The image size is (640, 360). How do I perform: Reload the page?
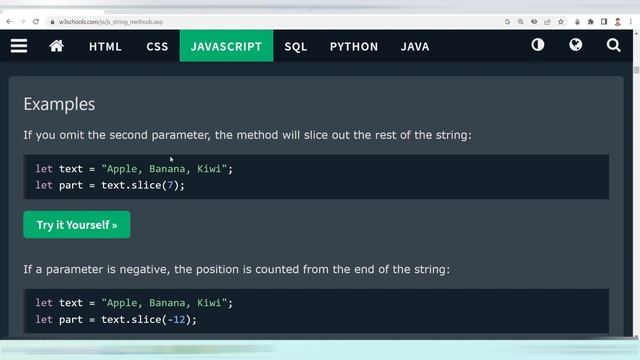[36, 22]
